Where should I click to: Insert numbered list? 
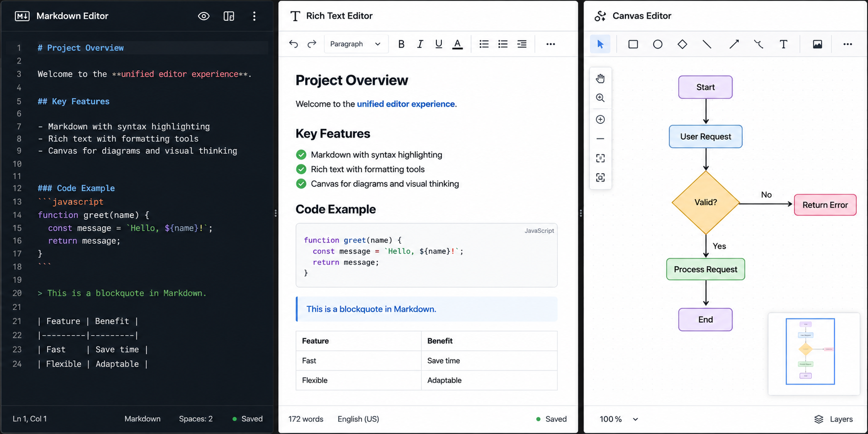pos(503,44)
